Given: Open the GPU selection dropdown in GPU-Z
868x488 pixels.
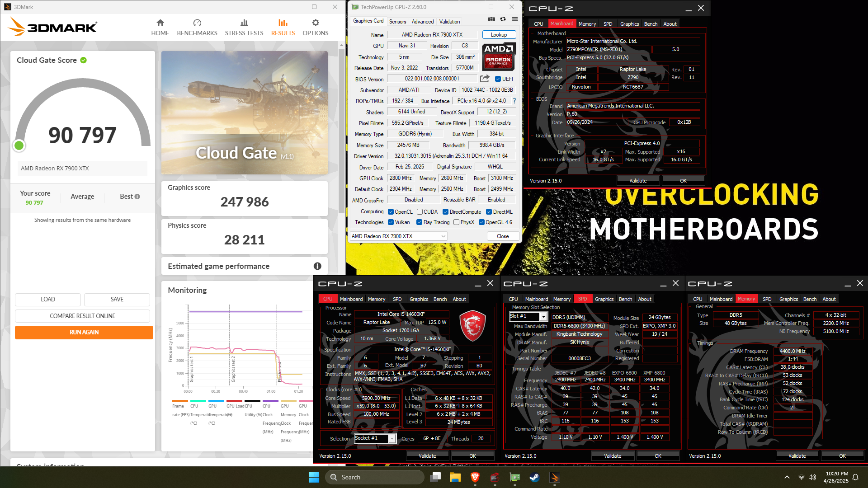Looking at the screenshot, I should (x=399, y=236).
